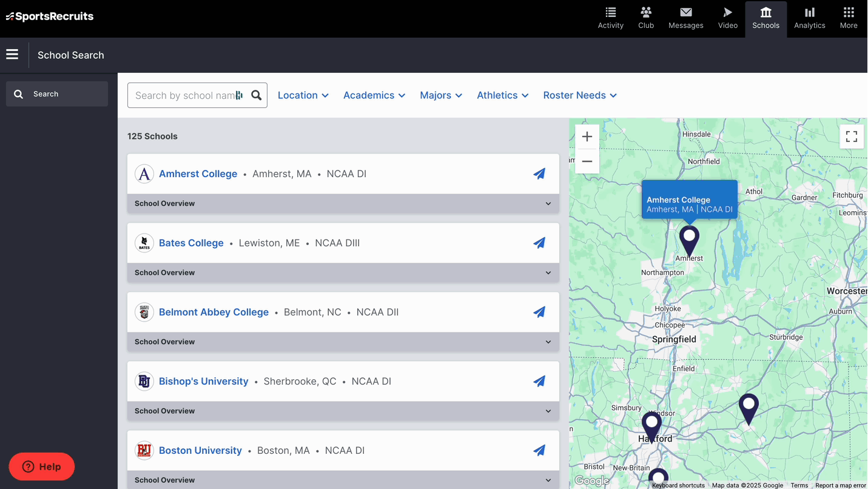Open the Academics filter dropdown
Image resolution: width=868 pixels, height=489 pixels.
coord(374,95)
